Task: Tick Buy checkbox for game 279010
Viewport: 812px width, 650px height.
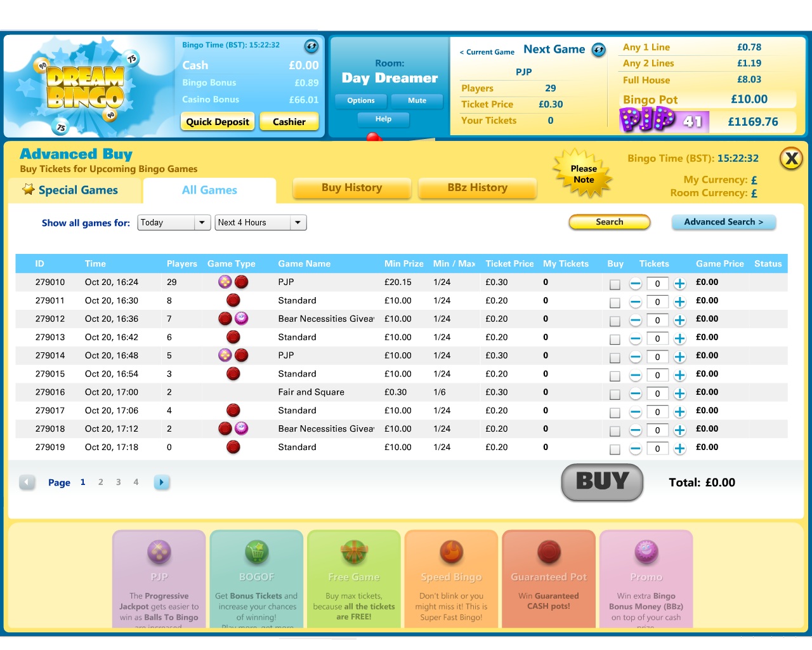Action: coord(615,285)
